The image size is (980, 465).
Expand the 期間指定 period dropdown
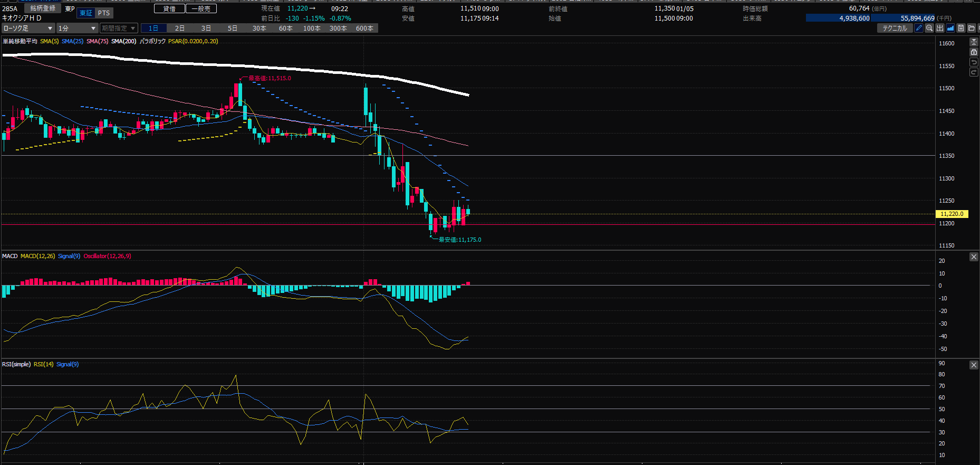pos(119,29)
